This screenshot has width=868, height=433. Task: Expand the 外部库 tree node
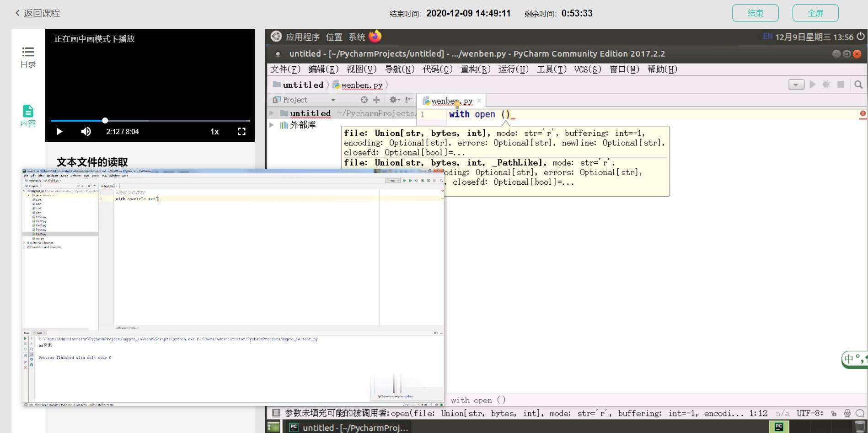click(272, 125)
